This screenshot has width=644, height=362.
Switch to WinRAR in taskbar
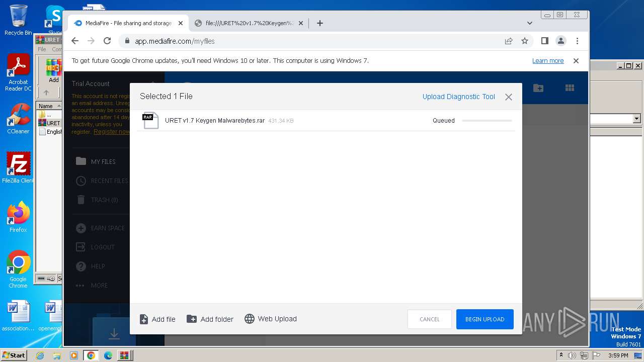point(124,355)
